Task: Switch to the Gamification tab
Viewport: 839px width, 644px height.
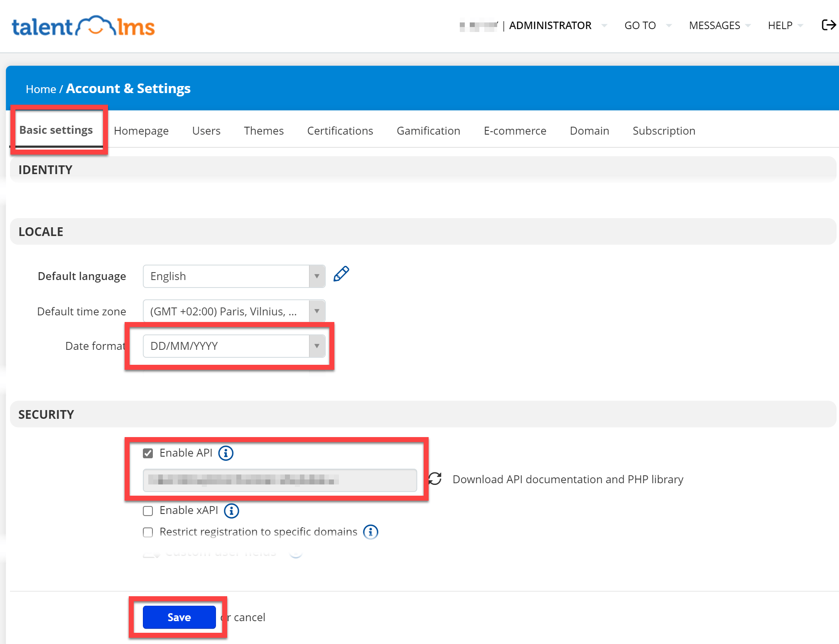Action: coord(428,131)
